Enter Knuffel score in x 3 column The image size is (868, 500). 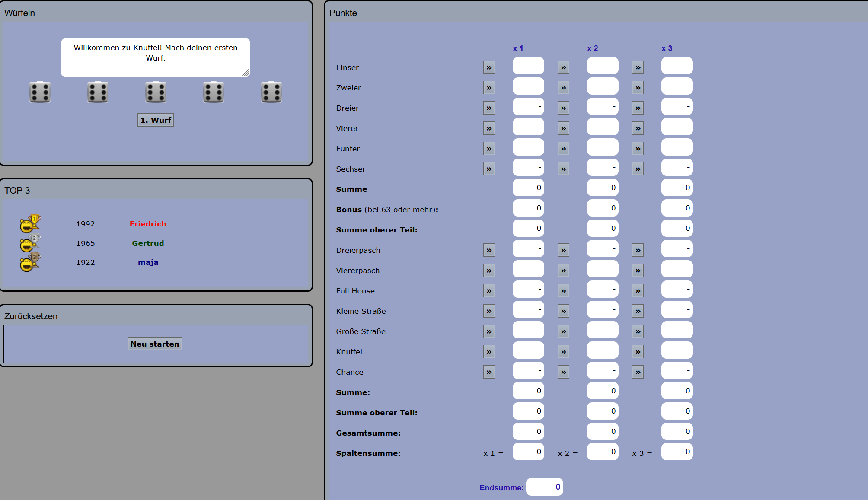point(638,352)
